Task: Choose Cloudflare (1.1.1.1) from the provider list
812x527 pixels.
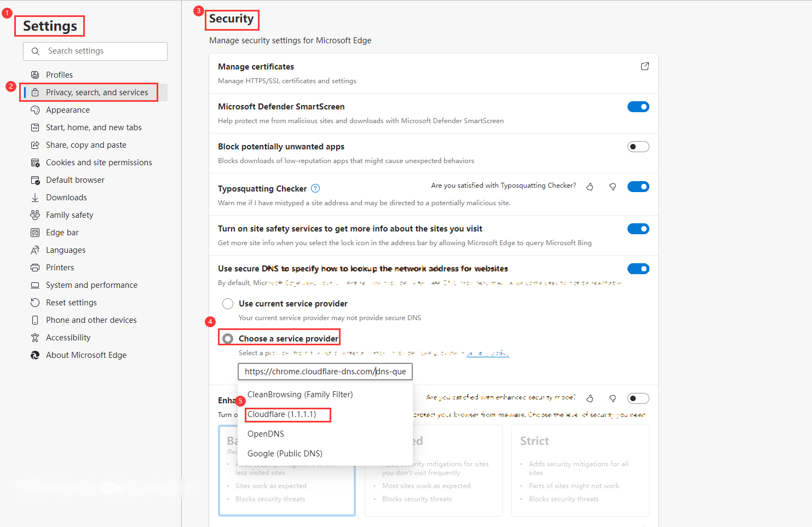Action: coord(325,414)
